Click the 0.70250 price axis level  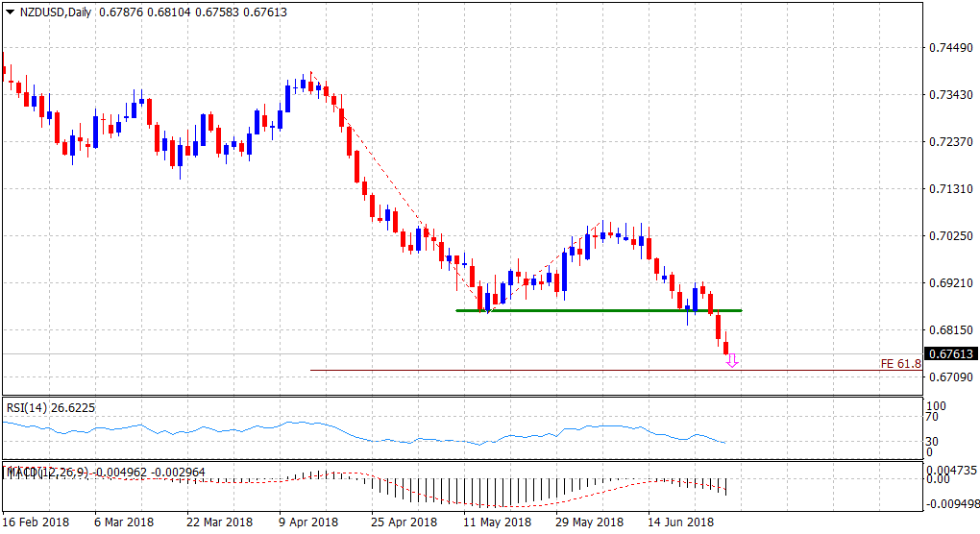point(949,236)
